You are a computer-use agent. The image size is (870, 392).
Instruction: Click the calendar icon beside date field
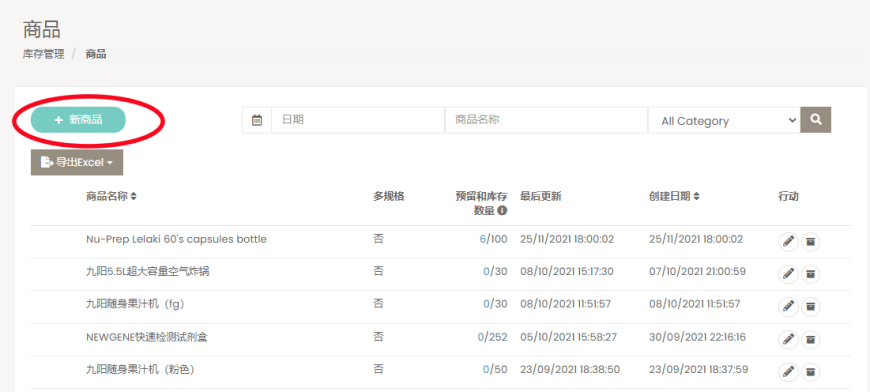[x=257, y=120]
